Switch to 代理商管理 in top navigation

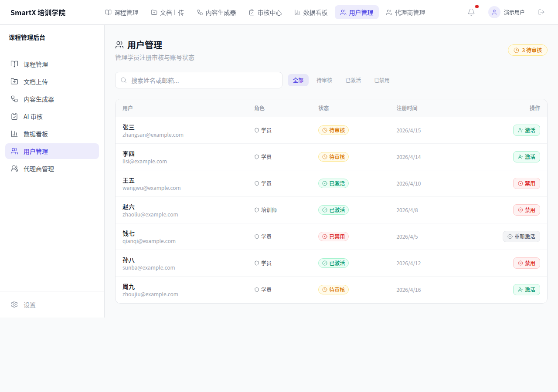pyautogui.click(x=405, y=13)
